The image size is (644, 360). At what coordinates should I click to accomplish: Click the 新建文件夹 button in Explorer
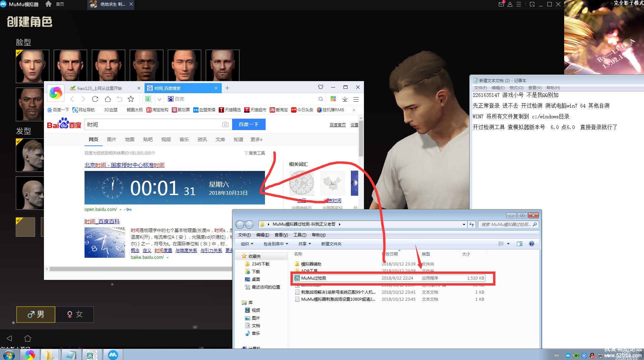[x=331, y=244]
